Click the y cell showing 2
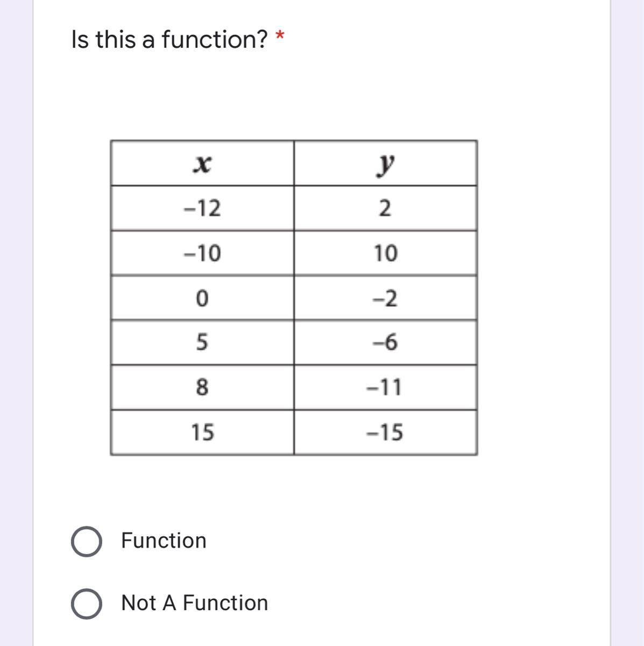 385,208
